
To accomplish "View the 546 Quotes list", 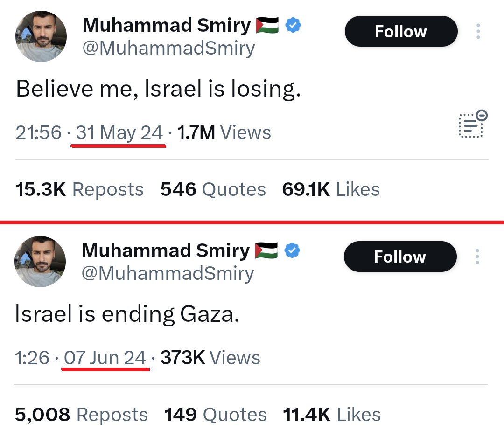I will coord(213,189).
